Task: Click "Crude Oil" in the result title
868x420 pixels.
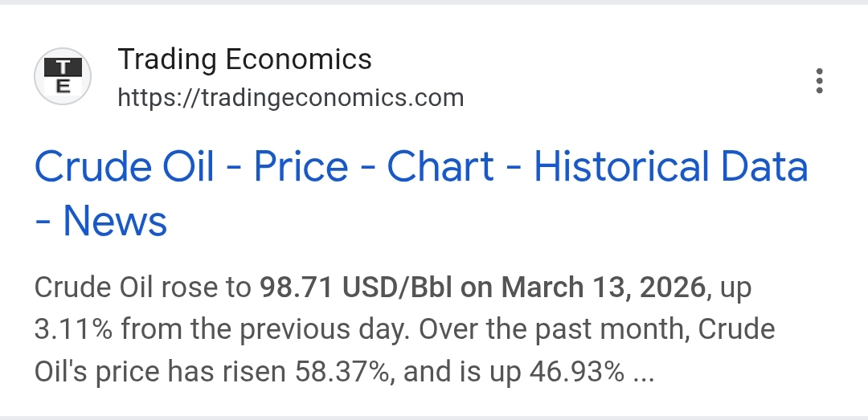Action: [x=125, y=167]
